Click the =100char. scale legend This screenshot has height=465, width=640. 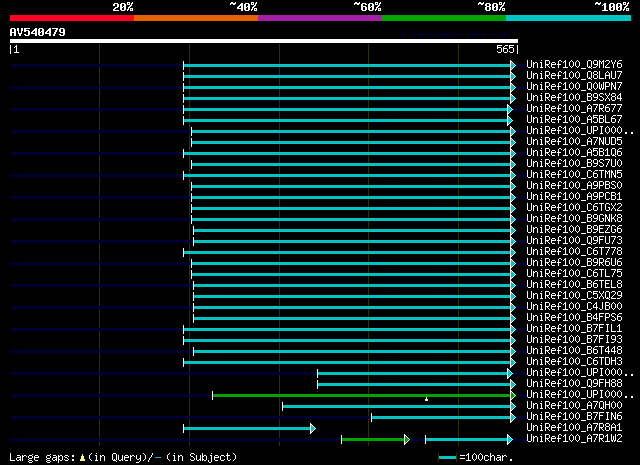pos(476,457)
